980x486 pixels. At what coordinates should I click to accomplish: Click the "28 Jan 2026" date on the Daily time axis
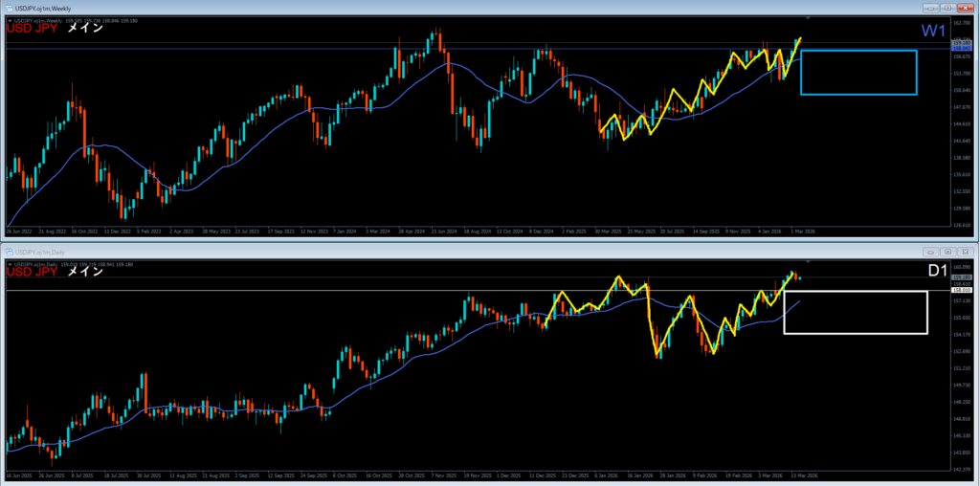click(671, 475)
